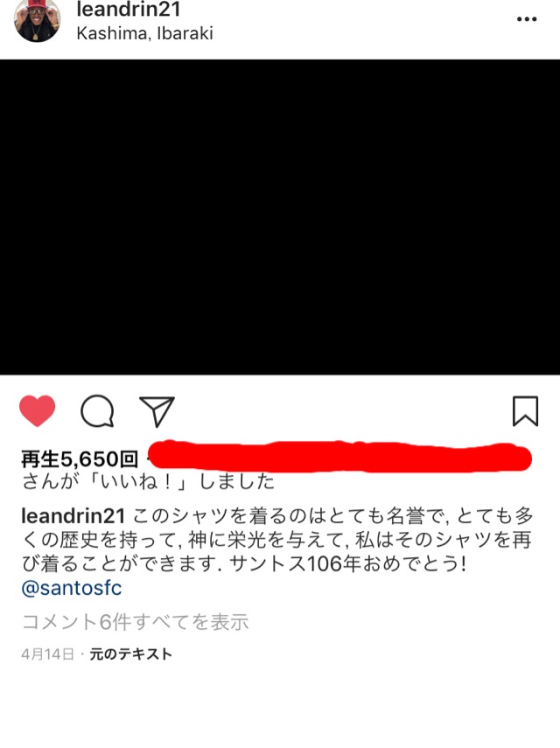This screenshot has height=748, width=560.
Task: Tap the caption line starting くの歴史を持って
Action: (x=276, y=540)
